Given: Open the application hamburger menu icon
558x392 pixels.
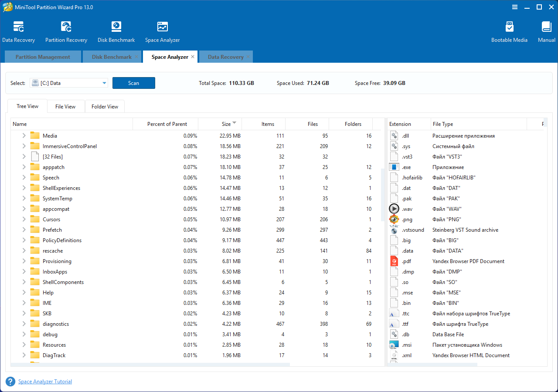Looking at the screenshot, I should pos(514,7).
